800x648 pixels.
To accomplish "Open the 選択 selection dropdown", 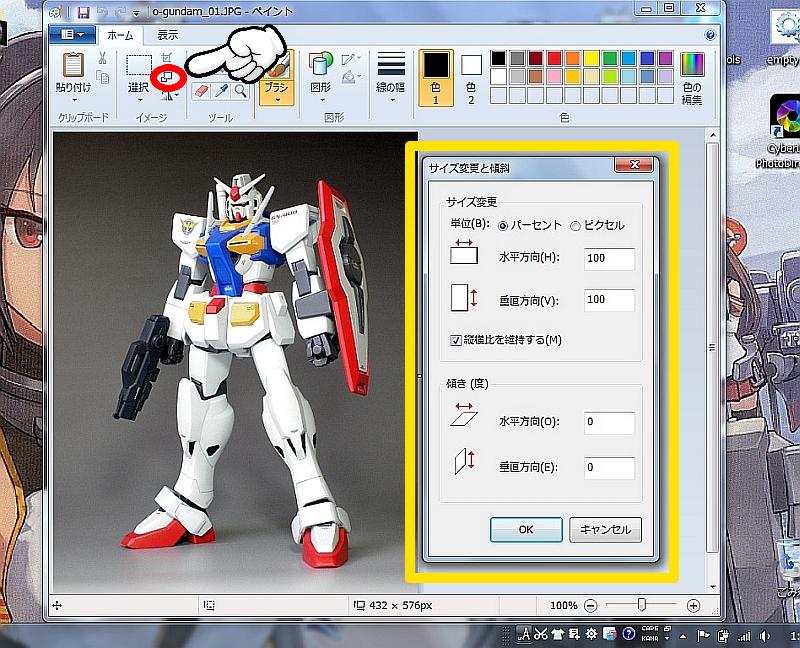I will click(139, 99).
